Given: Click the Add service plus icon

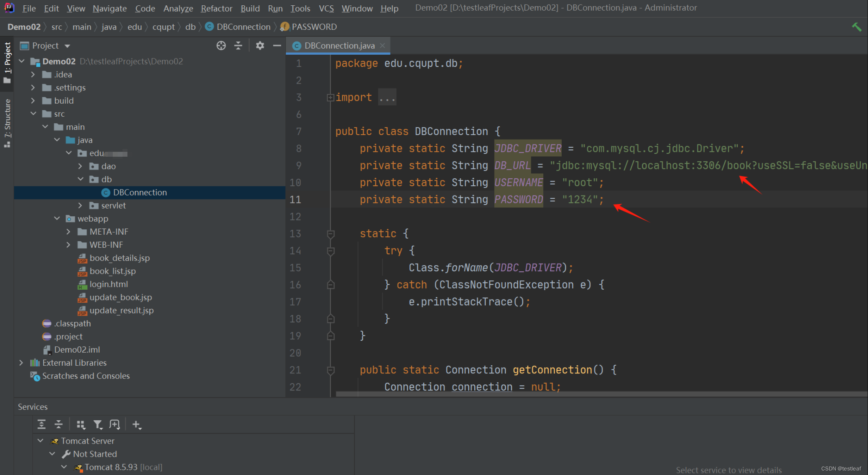Looking at the screenshot, I should click(x=136, y=425).
